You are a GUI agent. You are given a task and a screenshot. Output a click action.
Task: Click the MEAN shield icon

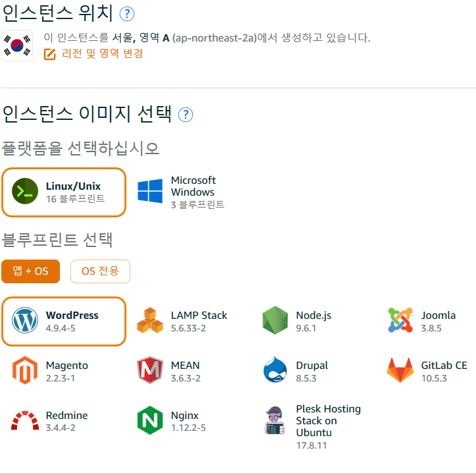[150, 370]
